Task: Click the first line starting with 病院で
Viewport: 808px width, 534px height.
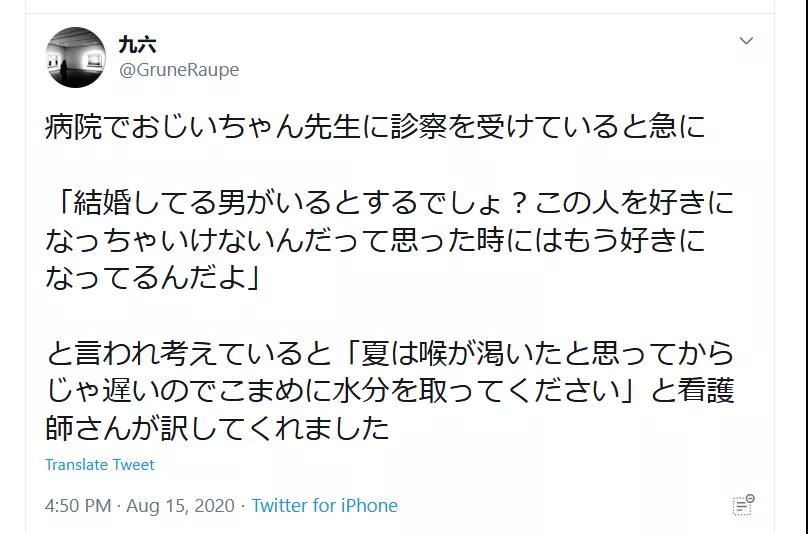Action: click(375, 127)
